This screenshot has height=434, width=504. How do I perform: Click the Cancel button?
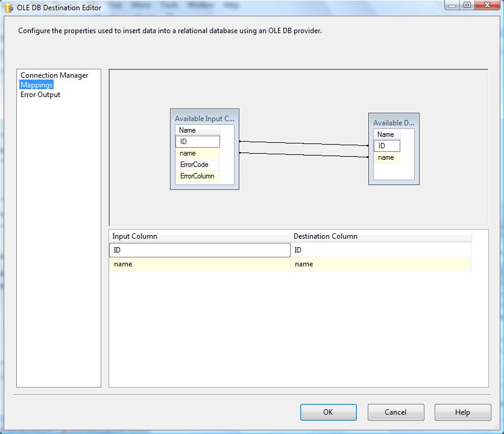[395, 412]
